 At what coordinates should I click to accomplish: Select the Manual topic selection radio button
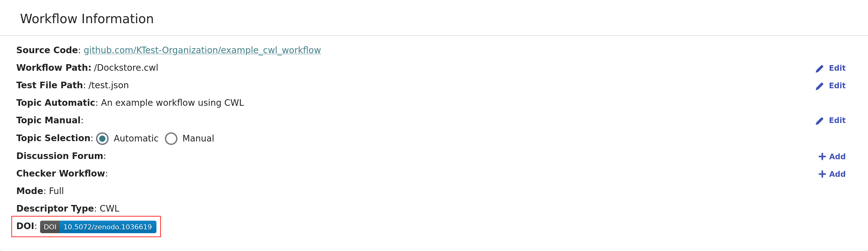(171, 138)
